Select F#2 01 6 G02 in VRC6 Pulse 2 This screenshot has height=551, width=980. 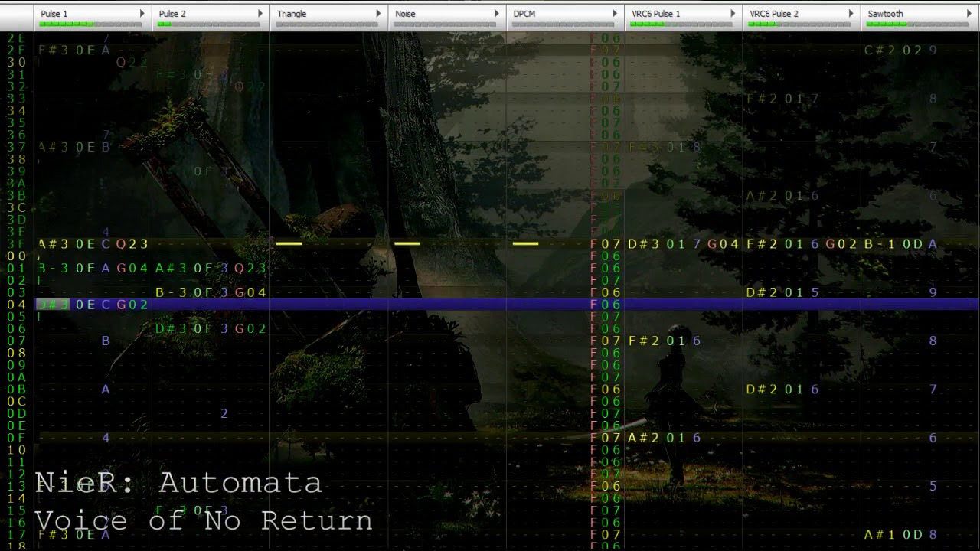click(802, 244)
